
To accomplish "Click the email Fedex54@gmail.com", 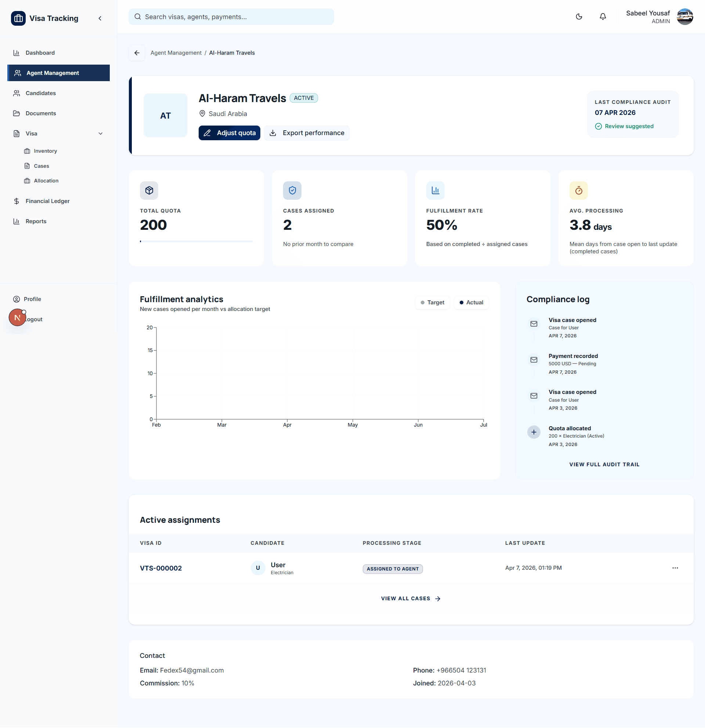I will click(x=192, y=670).
